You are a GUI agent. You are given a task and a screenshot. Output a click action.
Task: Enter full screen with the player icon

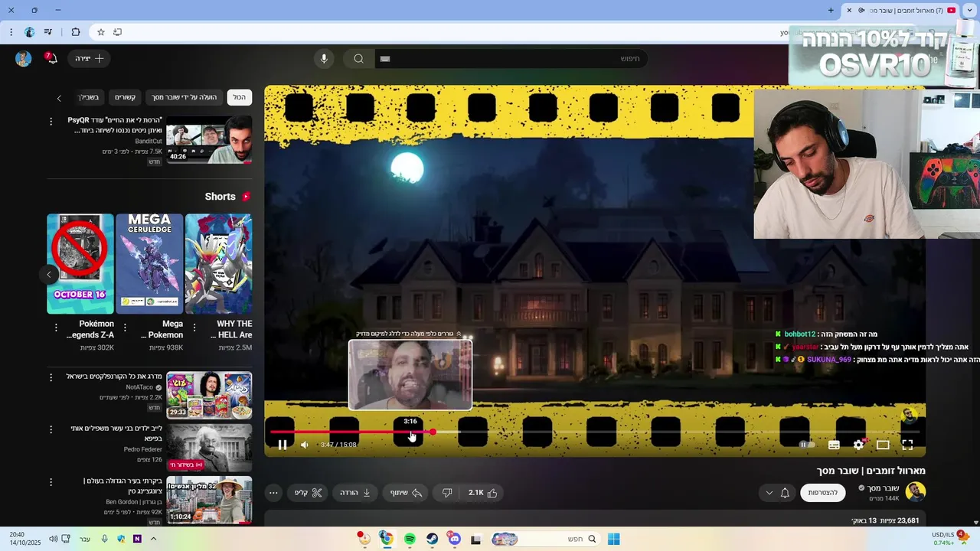[907, 445]
